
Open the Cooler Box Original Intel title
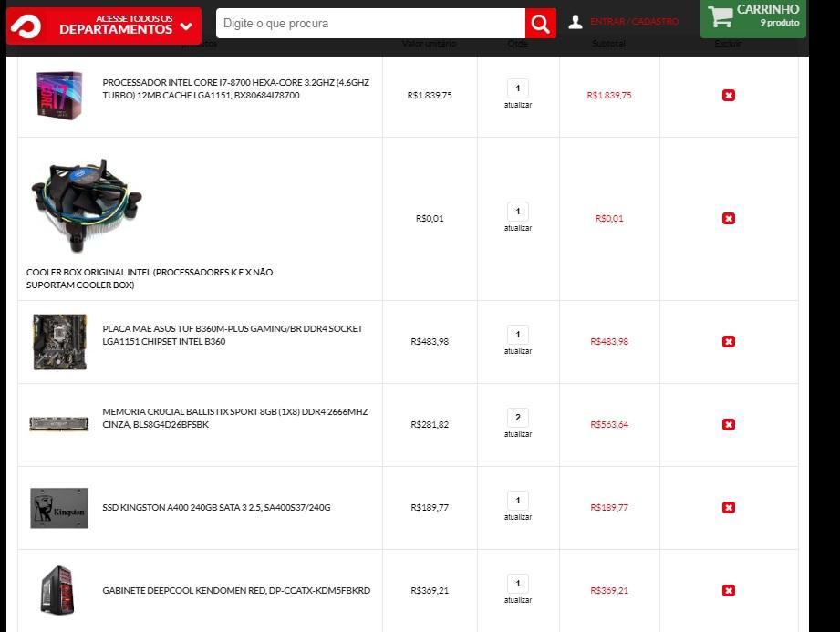point(150,278)
